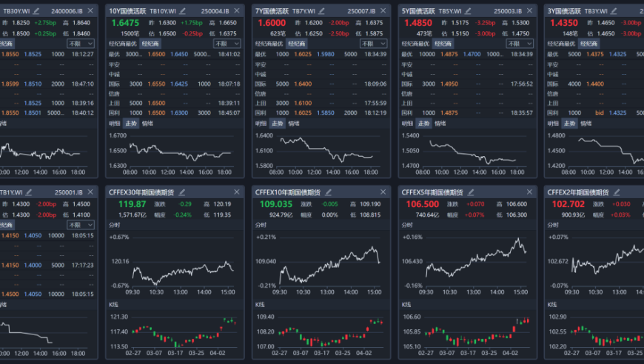Screen dimensions: 644x364
Task: Click the 1.4850 latest yield on 5Y panel
Action: click(418, 24)
